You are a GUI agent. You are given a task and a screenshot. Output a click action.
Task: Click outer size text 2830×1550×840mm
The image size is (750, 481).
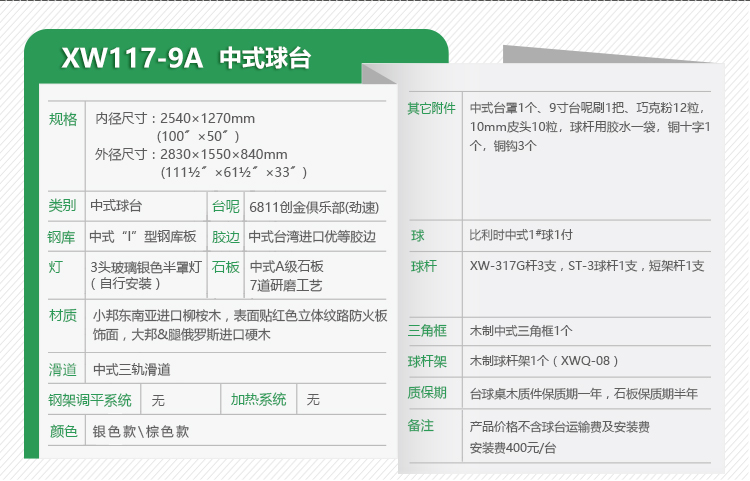[223, 154]
